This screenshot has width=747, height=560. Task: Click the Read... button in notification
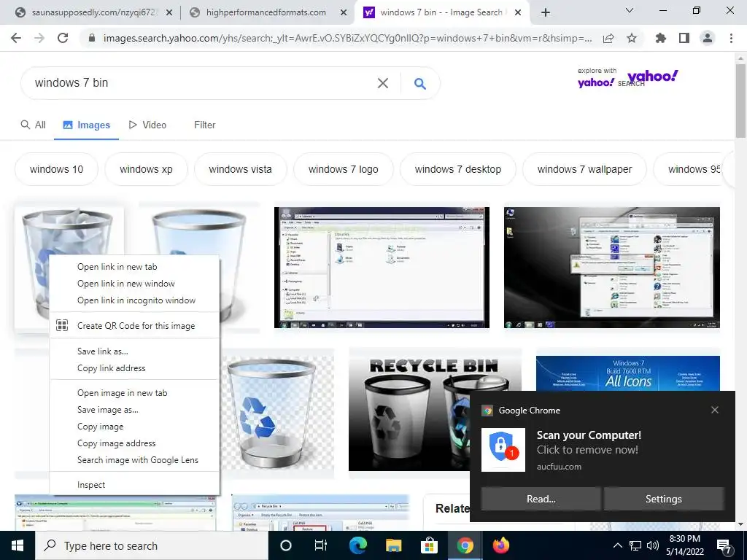pos(541,499)
